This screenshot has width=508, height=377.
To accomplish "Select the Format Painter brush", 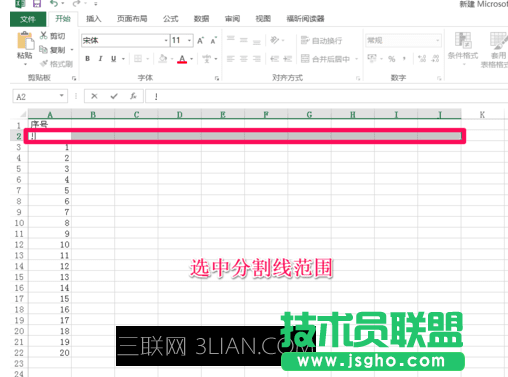I will pyautogui.click(x=44, y=63).
